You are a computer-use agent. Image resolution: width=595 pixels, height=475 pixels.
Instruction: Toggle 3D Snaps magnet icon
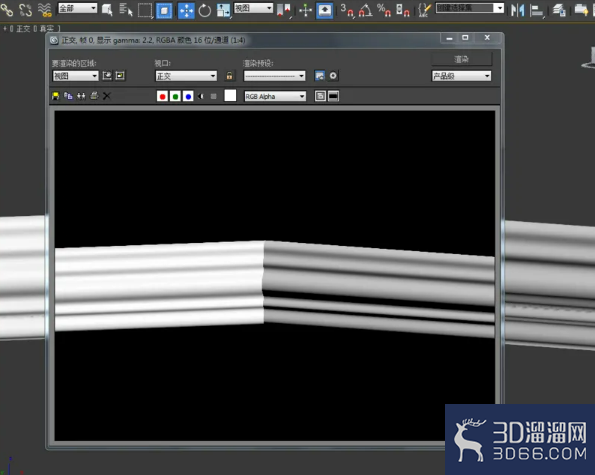pyautogui.click(x=347, y=10)
